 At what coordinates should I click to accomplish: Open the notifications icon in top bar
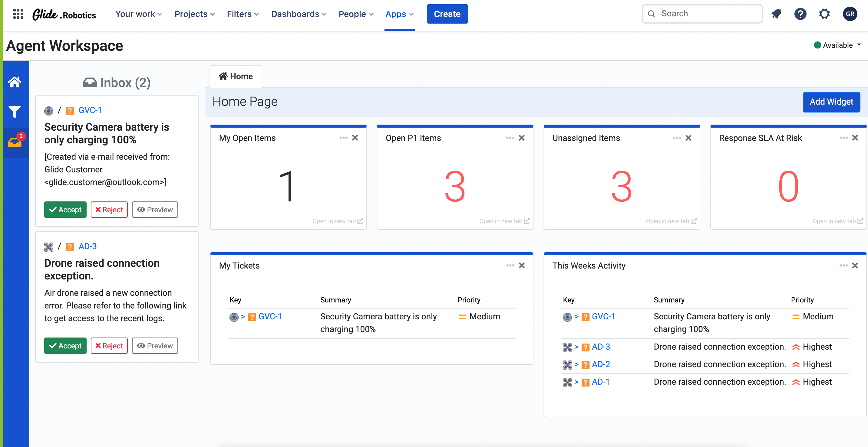pos(776,14)
